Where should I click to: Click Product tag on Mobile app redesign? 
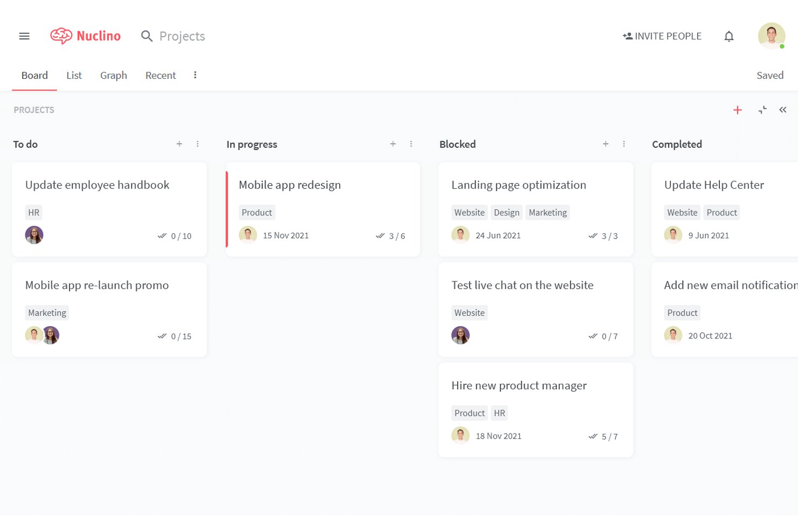point(257,212)
